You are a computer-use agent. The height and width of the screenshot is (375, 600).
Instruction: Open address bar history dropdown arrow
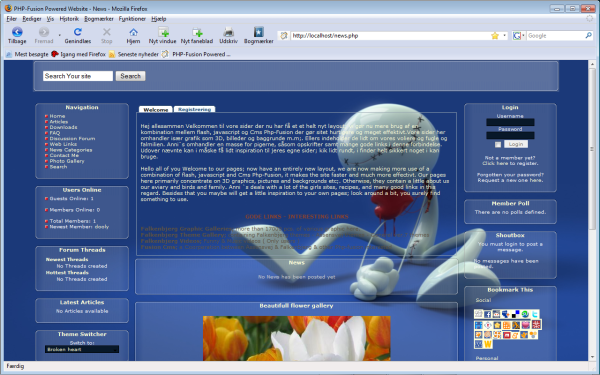tap(504, 36)
